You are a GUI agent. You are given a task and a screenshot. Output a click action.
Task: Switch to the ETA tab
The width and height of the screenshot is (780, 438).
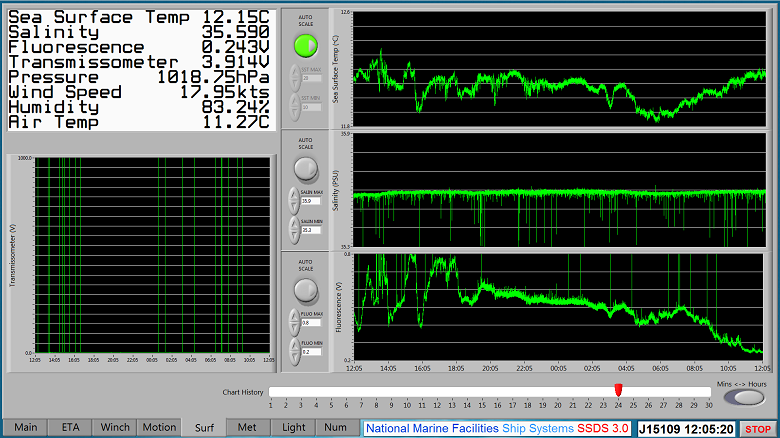[70, 427]
